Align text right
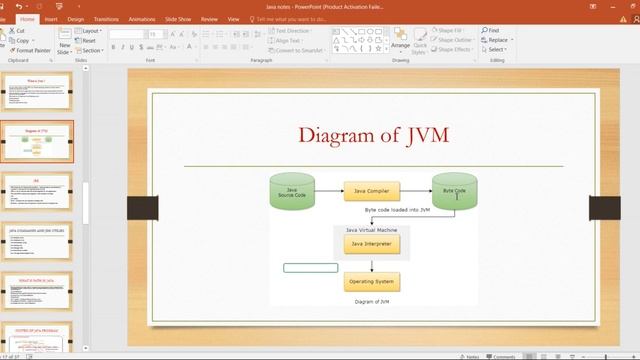The image size is (640, 360). [x=224, y=47]
